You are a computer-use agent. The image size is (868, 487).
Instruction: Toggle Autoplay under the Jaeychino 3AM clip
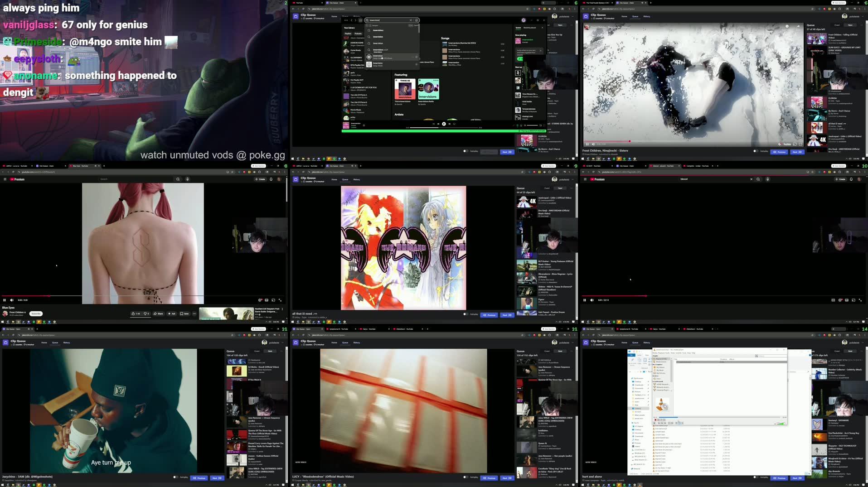[175, 477]
